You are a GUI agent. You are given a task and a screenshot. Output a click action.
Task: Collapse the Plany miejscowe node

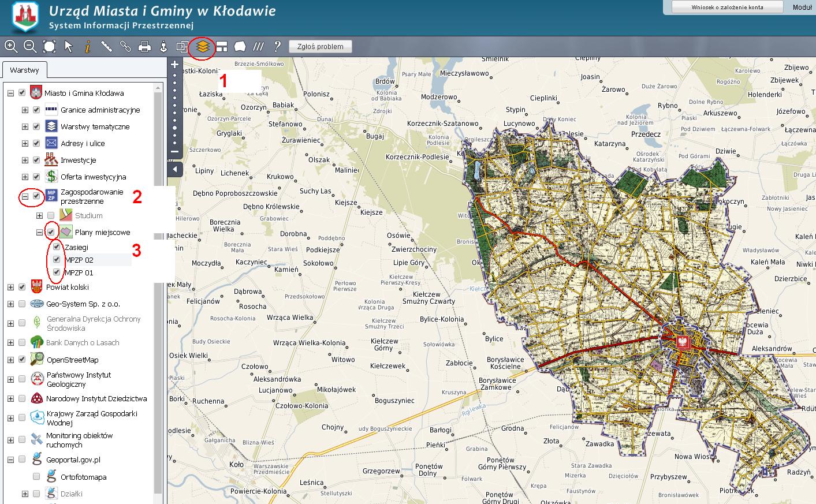[39, 232]
